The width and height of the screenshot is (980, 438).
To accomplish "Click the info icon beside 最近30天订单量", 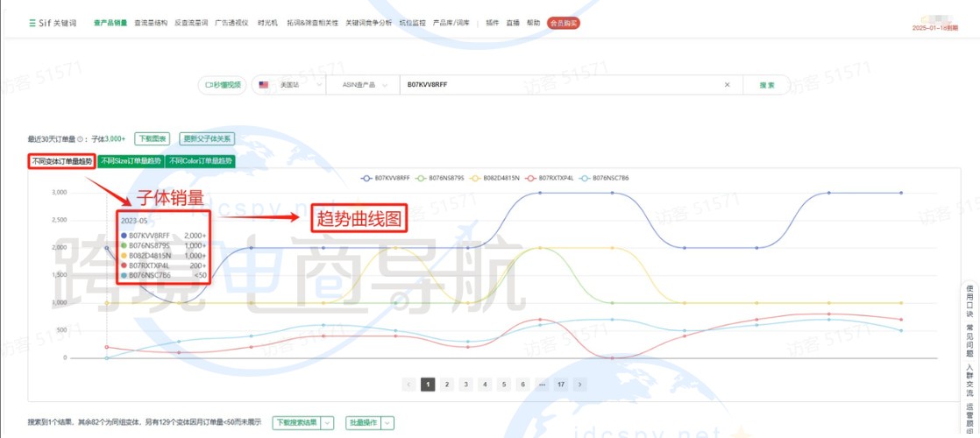I will point(80,139).
